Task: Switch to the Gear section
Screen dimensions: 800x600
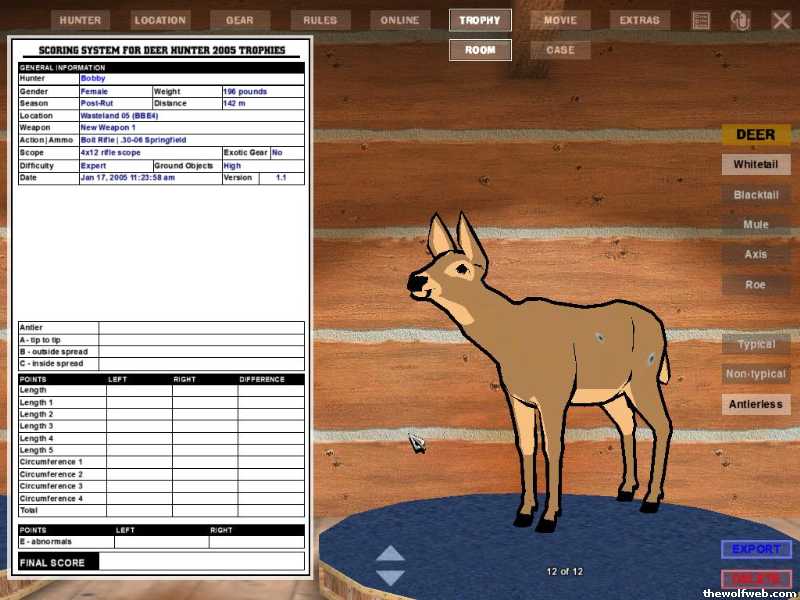Action: (240, 20)
